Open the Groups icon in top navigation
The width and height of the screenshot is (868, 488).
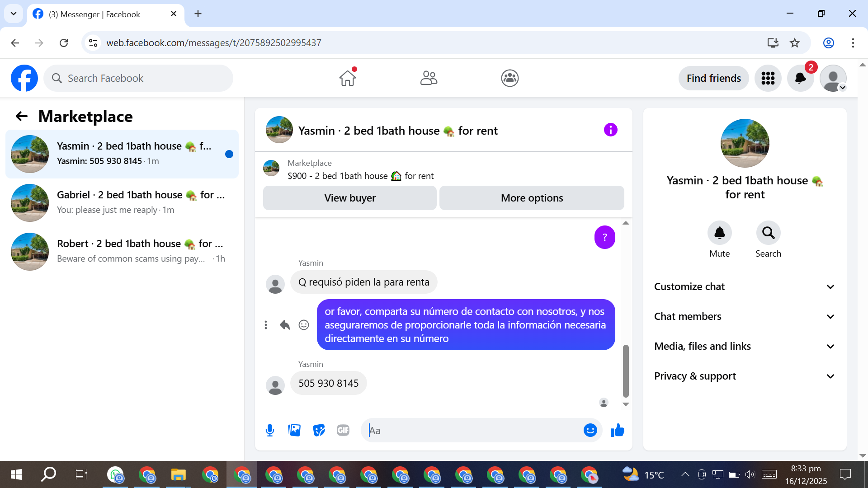(509, 78)
